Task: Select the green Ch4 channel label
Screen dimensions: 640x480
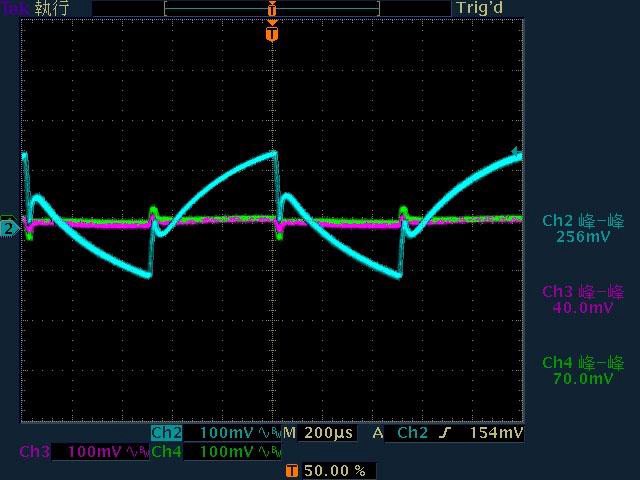Action: coord(167,452)
